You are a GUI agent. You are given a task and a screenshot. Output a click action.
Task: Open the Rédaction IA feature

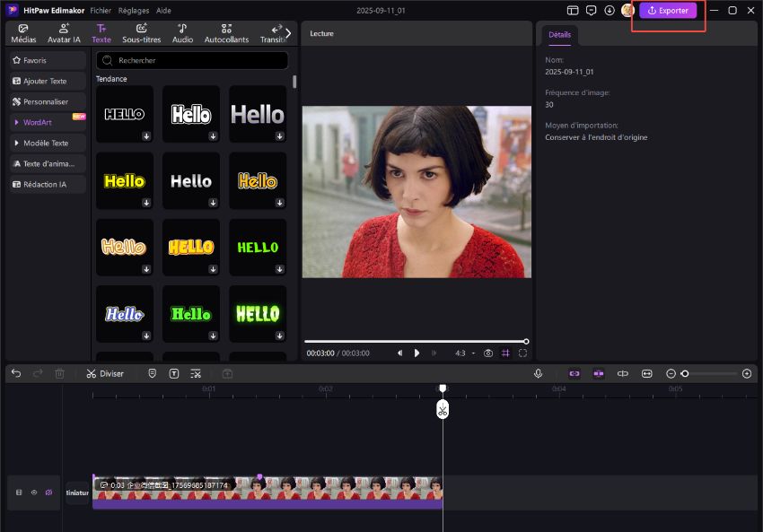pos(47,184)
